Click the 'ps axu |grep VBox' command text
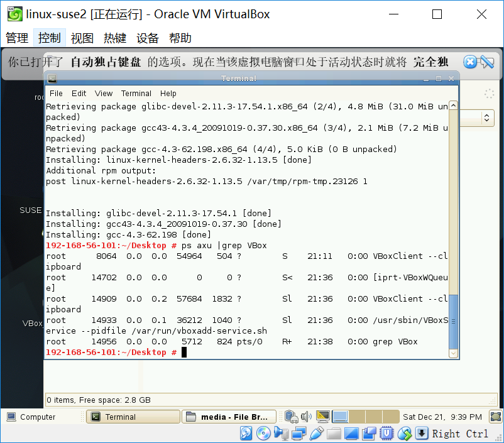 (x=224, y=246)
